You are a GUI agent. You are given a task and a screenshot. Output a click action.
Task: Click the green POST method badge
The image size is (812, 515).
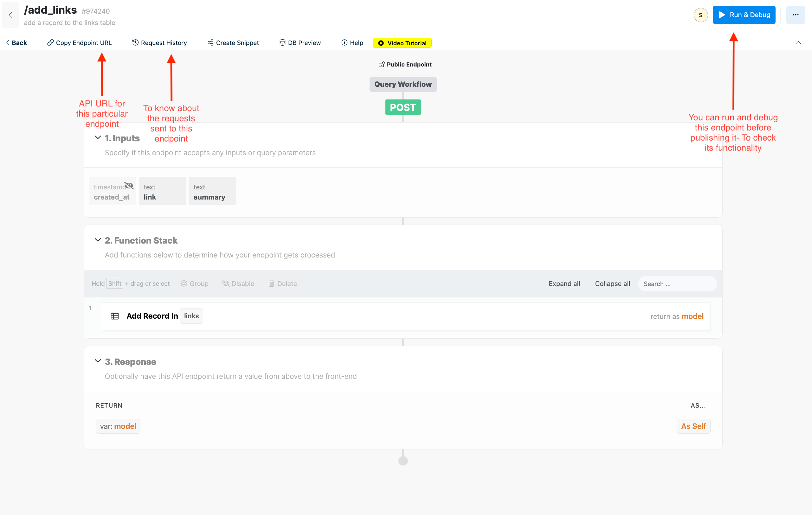(403, 107)
